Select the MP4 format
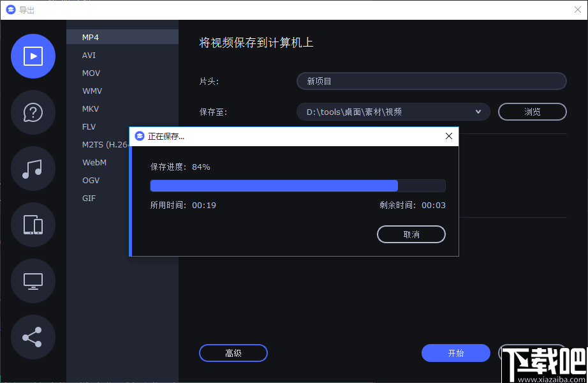This screenshot has width=588, height=383. point(91,37)
